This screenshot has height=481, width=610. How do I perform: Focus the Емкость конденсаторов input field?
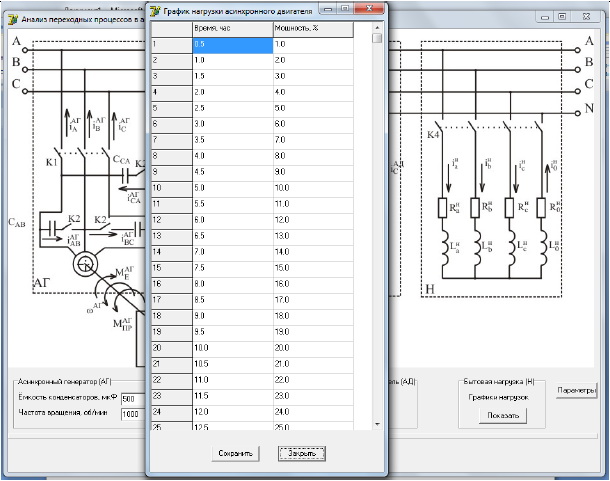coord(132,399)
